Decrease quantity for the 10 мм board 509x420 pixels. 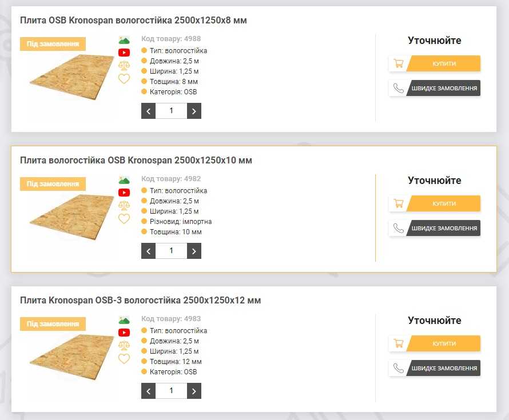coord(148,251)
